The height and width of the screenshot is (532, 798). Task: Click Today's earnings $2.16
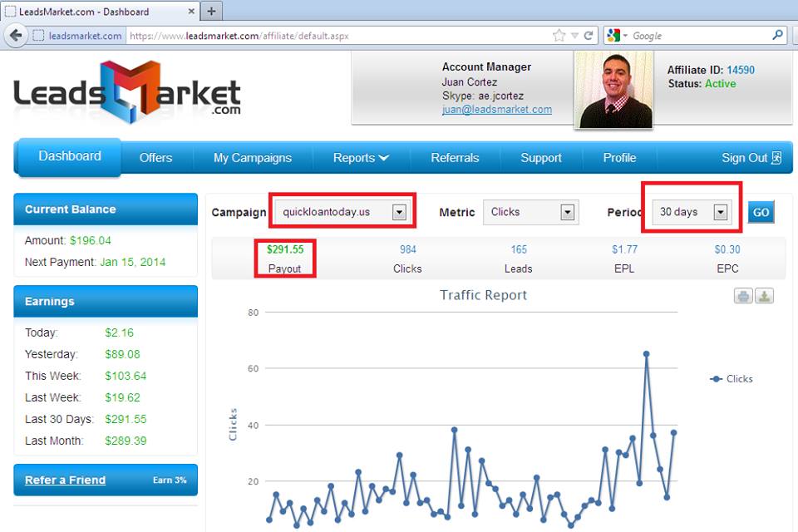click(119, 333)
